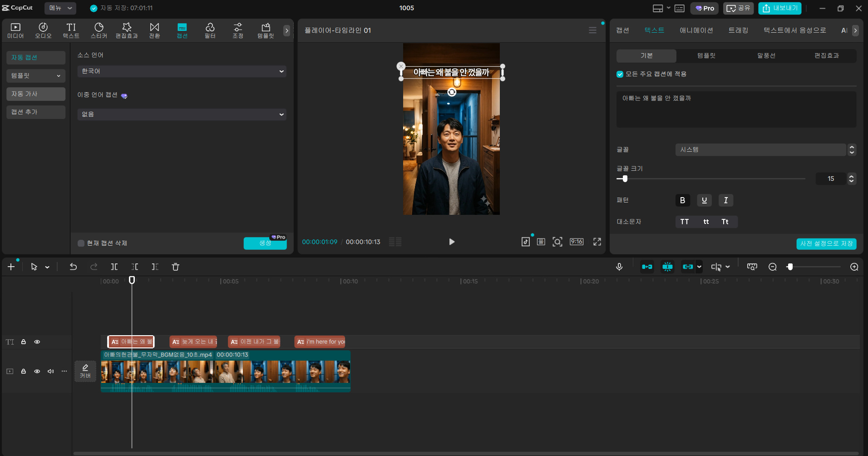Screen dimensions: 868x456
Task: Mute the video track audio
Action: tap(51, 371)
